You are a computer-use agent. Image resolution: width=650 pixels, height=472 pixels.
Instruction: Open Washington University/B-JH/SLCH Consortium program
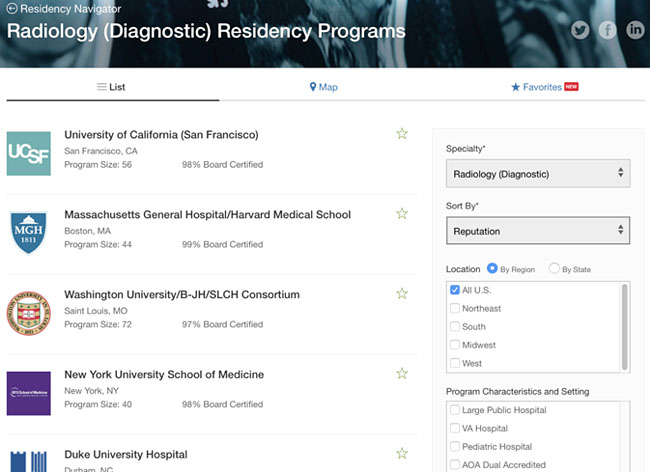click(182, 295)
